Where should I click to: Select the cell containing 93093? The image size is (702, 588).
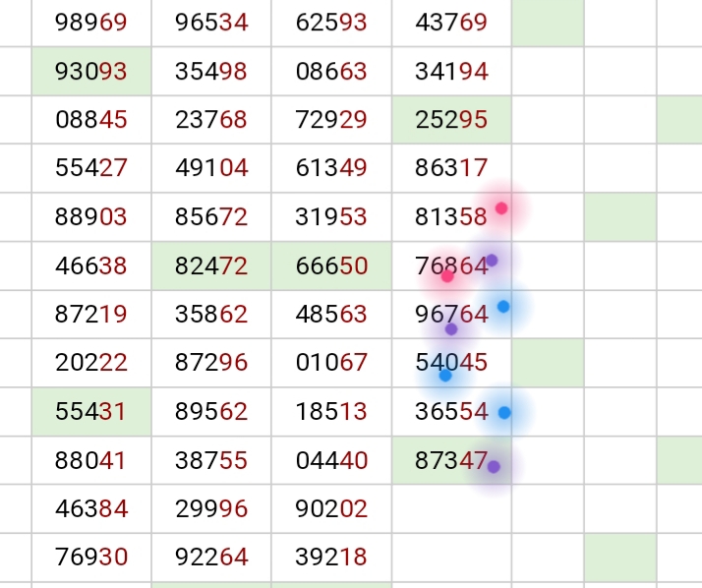click(91, 71)
